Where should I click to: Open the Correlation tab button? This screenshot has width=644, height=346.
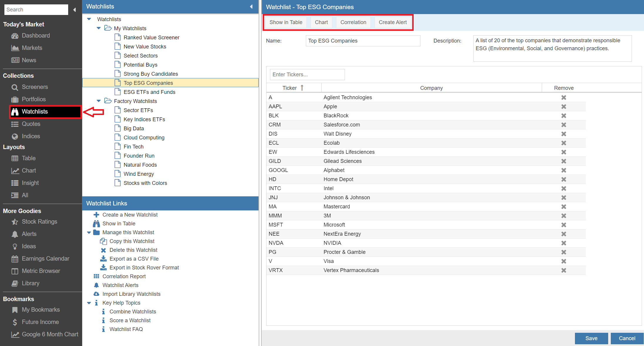[x=353, y=22]
